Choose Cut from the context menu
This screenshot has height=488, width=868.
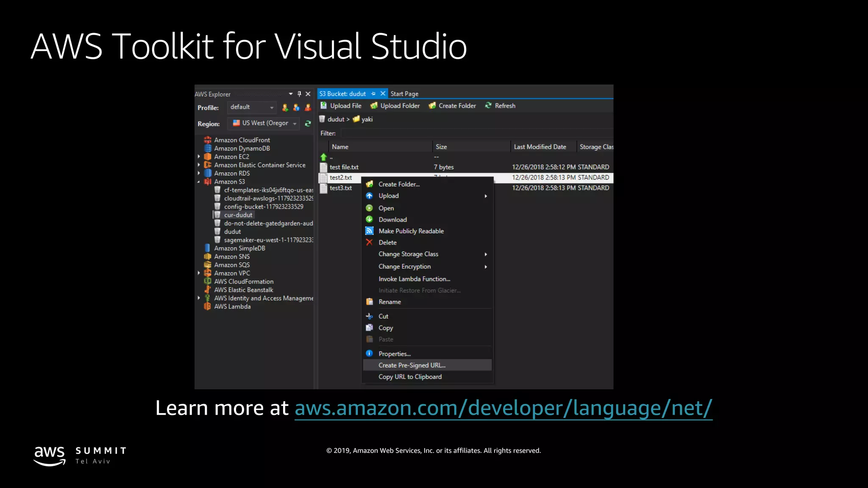tap(428, 316)
